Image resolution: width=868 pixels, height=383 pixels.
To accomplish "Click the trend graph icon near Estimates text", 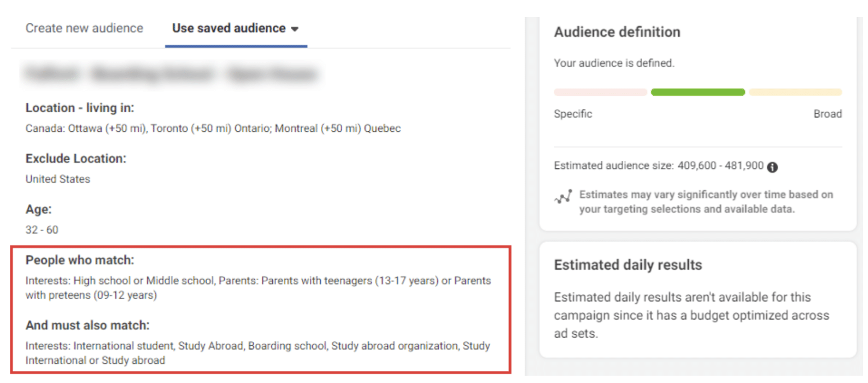I will point(563,197).
